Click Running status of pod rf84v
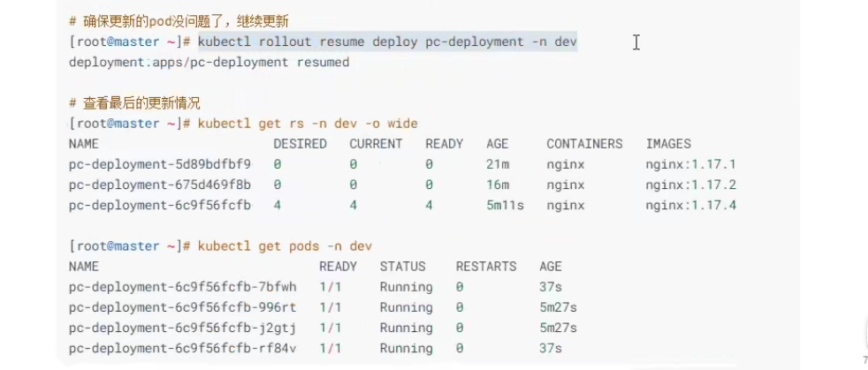This screenshot has height=370, width=868. (x=407, y=349)
